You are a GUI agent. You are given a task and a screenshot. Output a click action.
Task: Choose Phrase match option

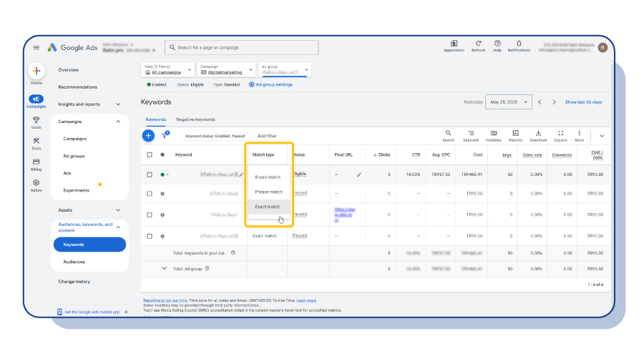pyautogui.click(x=268, y=192)
